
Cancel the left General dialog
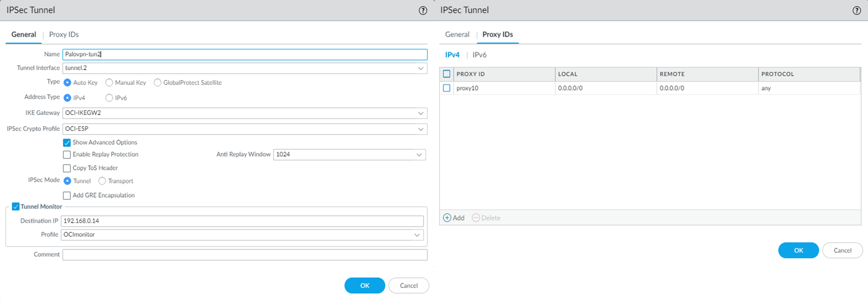pos(409,286)
